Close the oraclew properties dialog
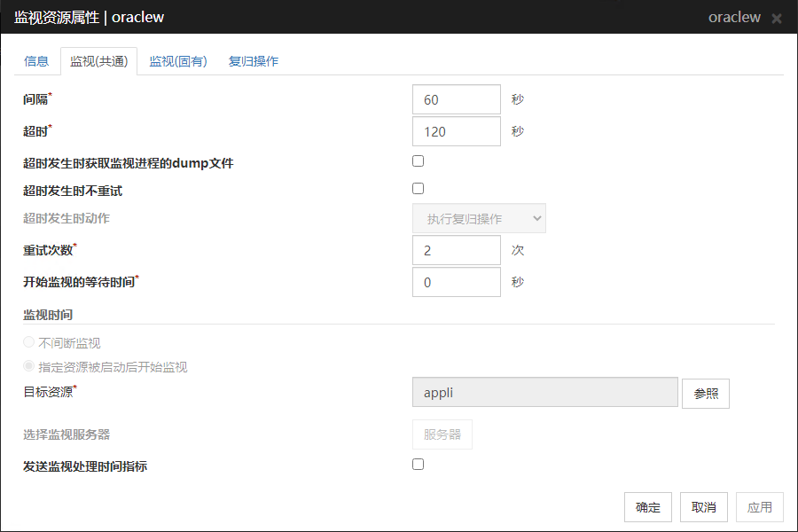The width and height of the screenshot is (798, 532). click(777, 19)
